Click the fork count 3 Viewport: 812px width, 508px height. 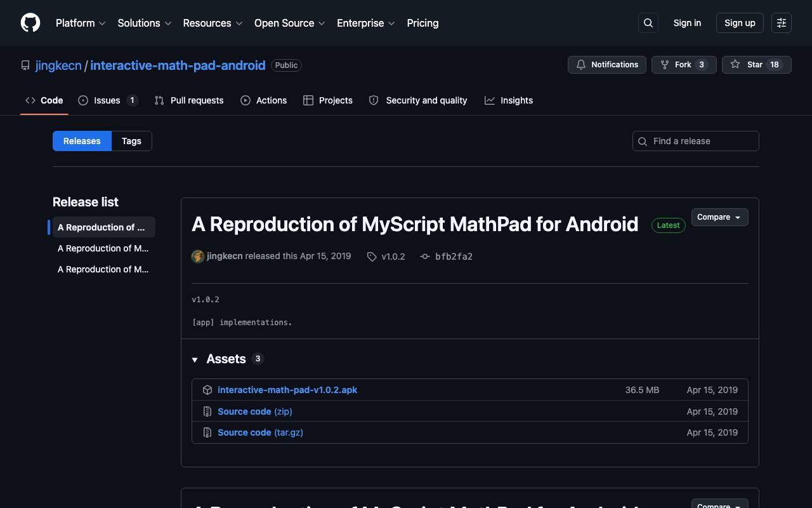pyautogui.click(x=702, y=65)
